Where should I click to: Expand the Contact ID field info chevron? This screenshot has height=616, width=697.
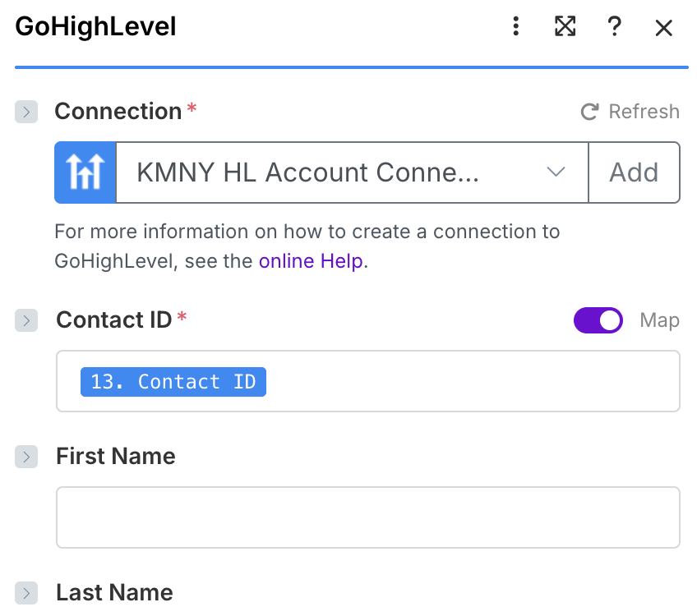tap(26, 320)
